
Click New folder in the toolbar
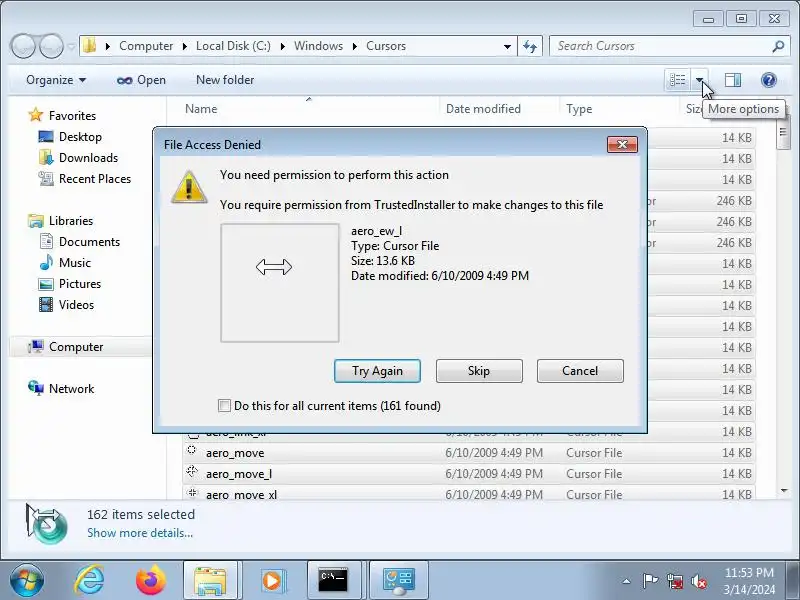(x=225, y=80)
